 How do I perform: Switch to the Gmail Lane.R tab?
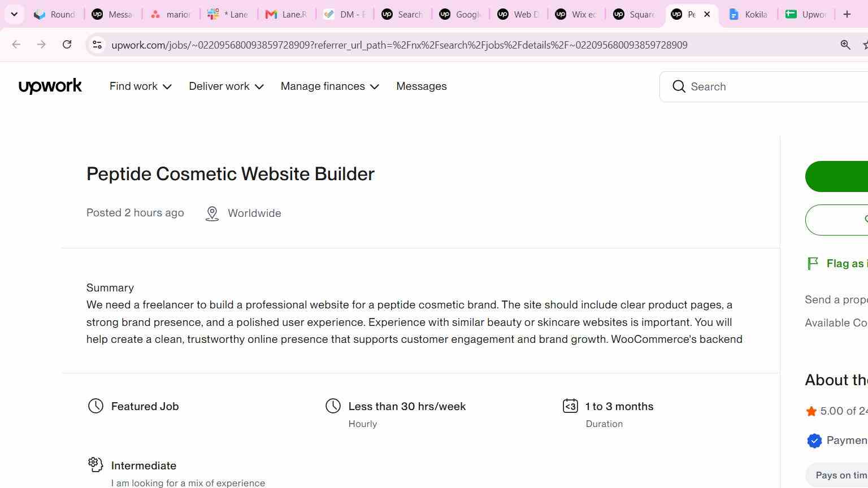coord(287,14)
